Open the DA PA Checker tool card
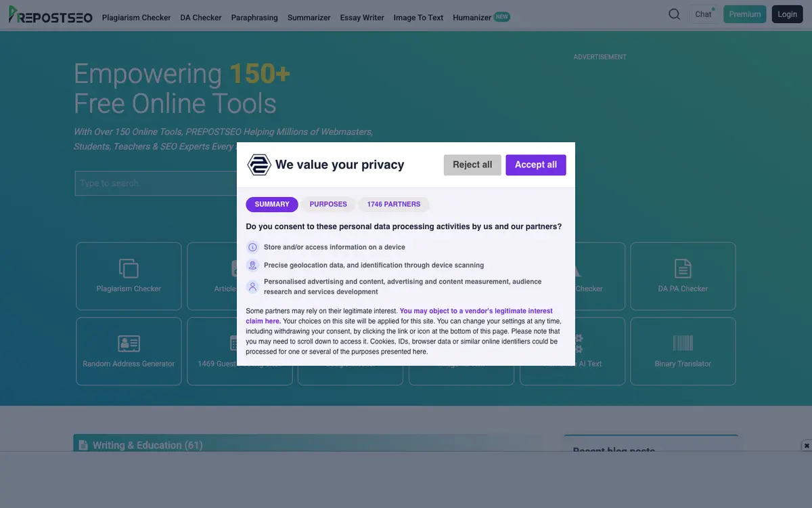 683,276
